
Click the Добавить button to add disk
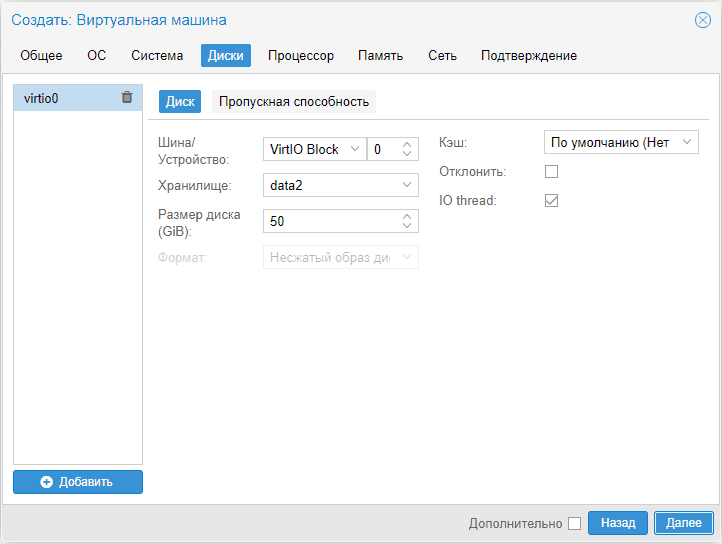[78, 482]
